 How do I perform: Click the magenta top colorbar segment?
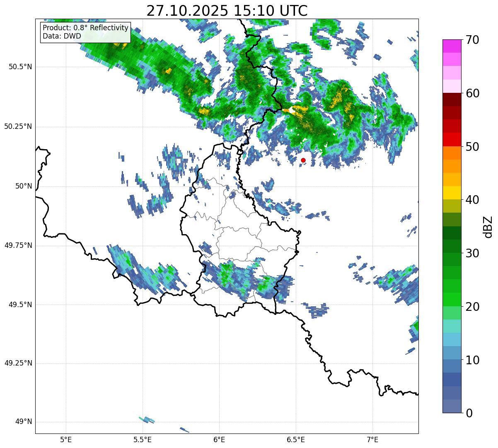[452, 46]
